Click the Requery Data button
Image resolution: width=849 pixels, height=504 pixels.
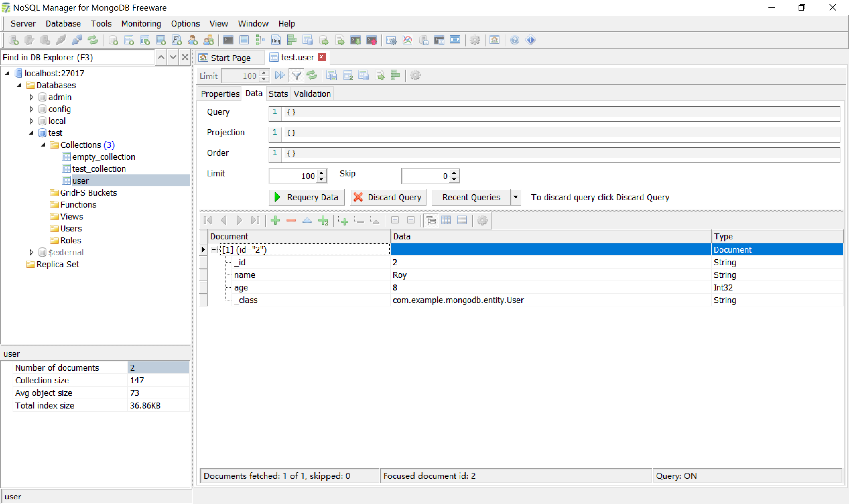(x=306, y=197)
